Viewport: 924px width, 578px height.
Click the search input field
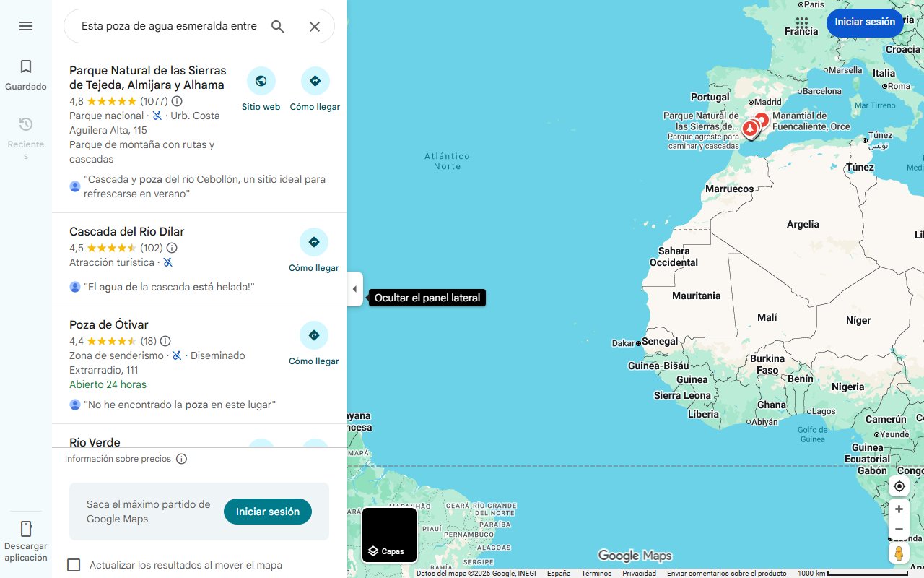[x=166, y=26]
